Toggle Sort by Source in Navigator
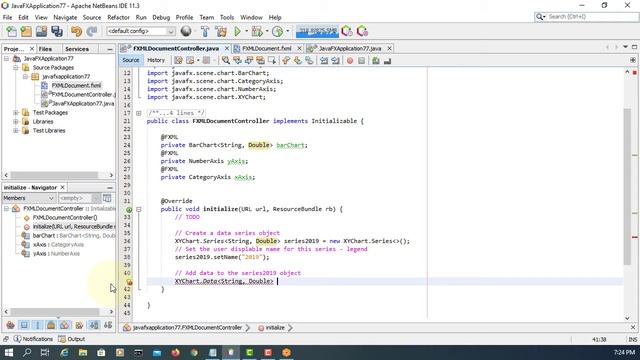Screen dimensions: 640x360 [108, 325]
